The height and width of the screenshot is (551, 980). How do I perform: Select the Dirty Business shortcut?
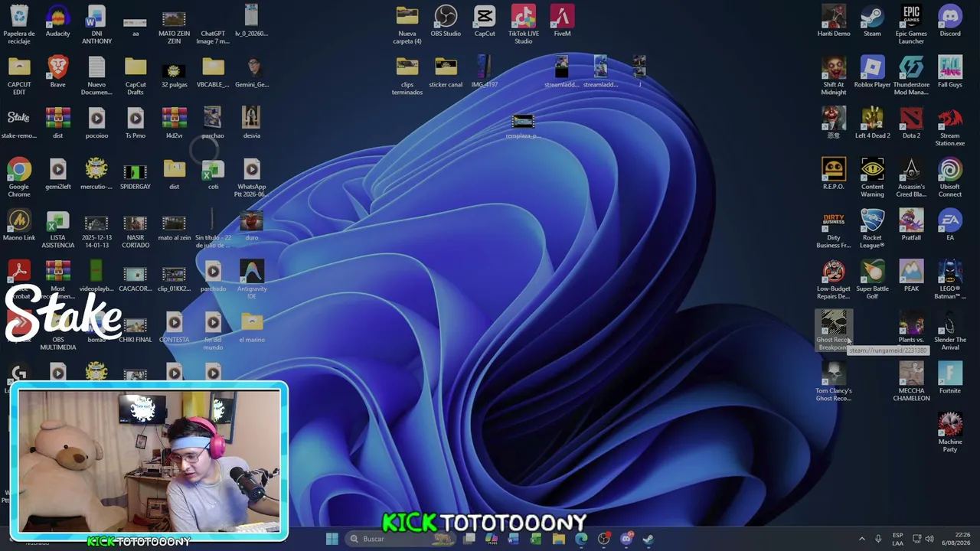[834, 228]
